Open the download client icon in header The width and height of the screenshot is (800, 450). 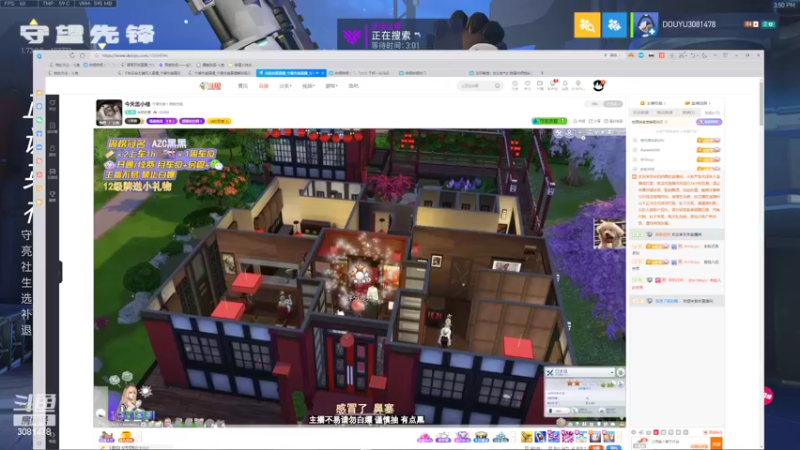540,85
